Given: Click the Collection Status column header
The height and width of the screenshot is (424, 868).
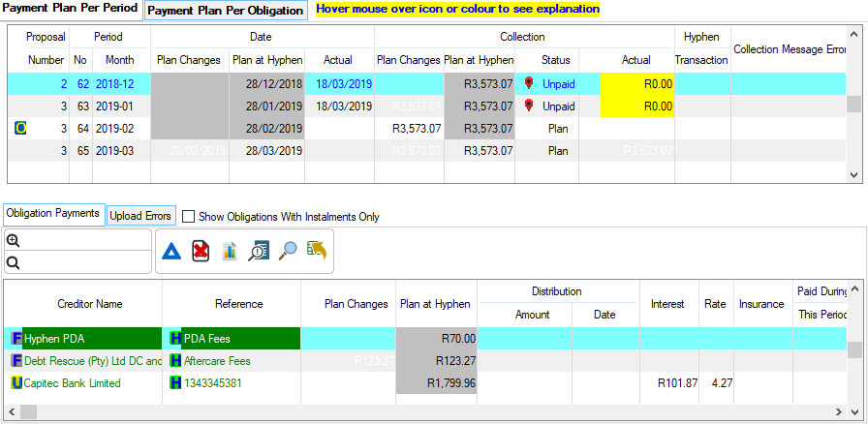Looking at the screenshot, I should click(555, 60).
